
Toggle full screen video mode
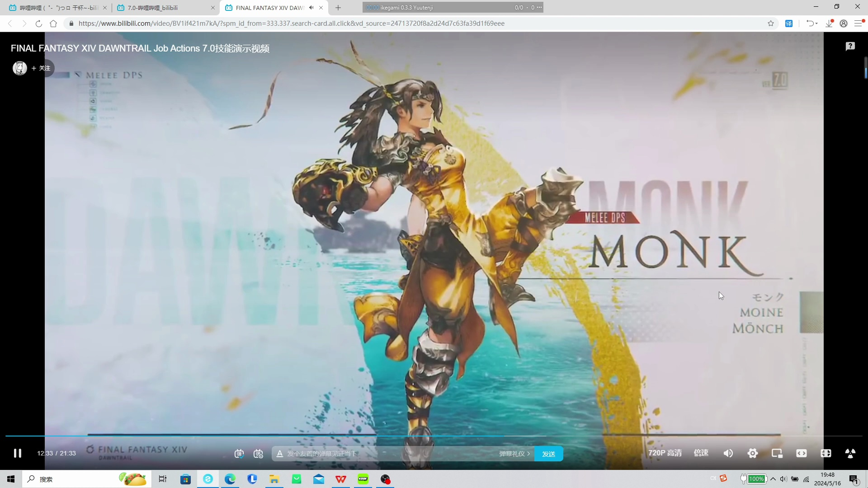[850, 453]
